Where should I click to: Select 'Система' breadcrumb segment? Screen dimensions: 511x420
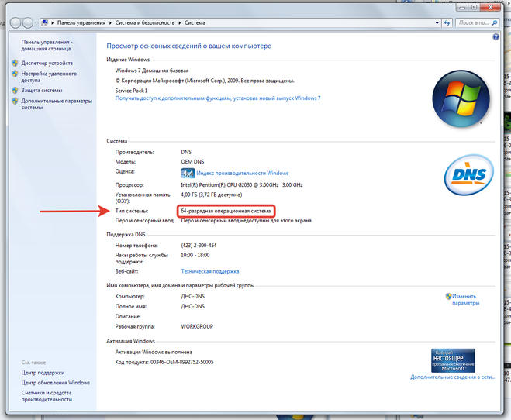point(195,22)
